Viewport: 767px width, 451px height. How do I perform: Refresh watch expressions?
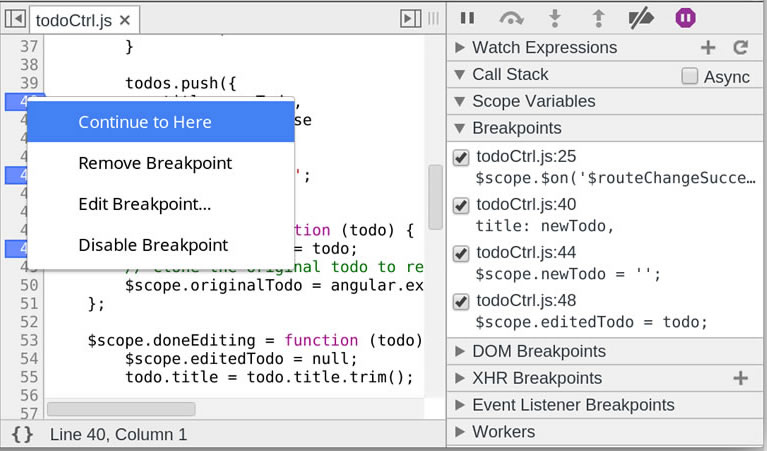click(x=740, y=47)
